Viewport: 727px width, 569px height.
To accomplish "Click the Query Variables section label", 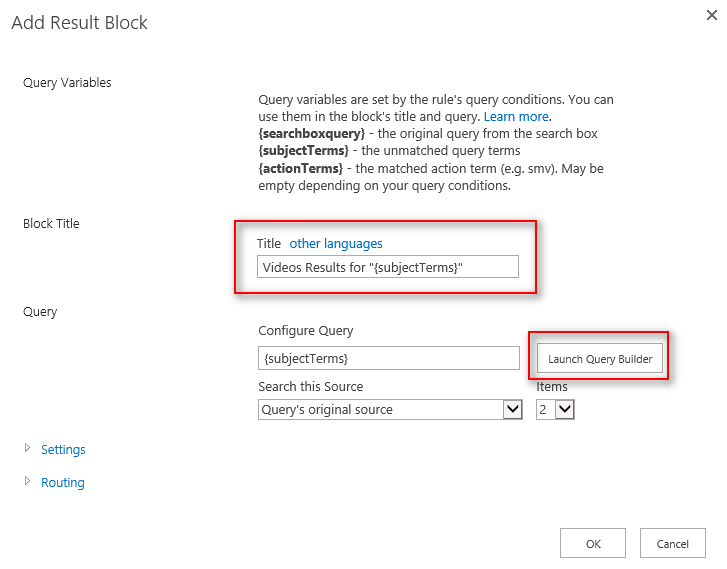I will click(x=67, y=83).
